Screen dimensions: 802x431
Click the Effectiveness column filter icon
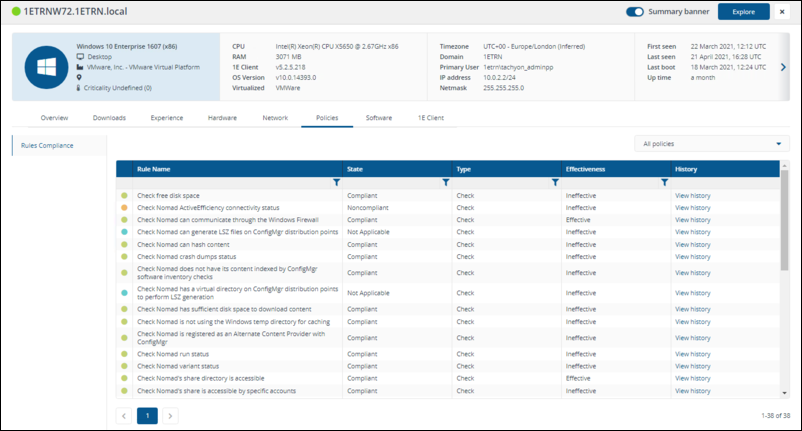(x=664, y=183)
